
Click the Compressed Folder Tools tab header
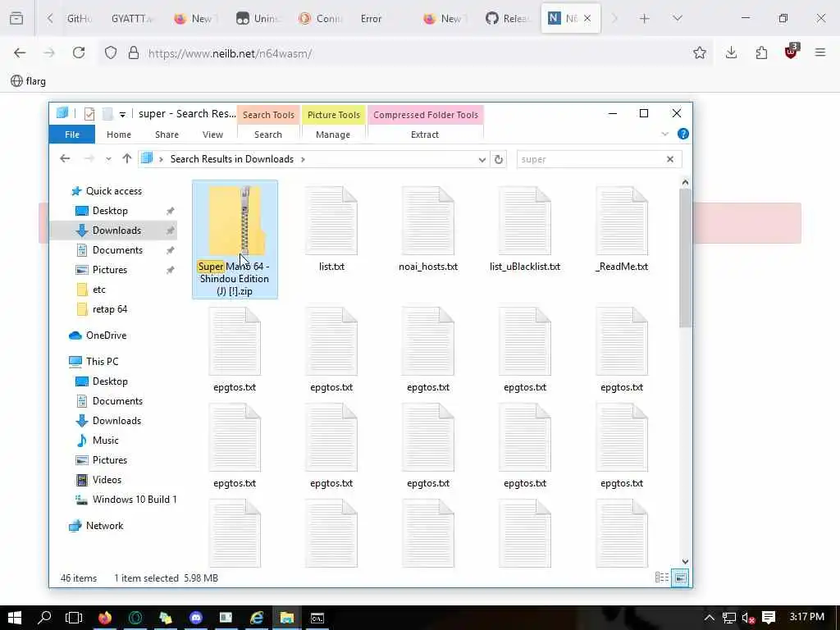(x=426, y=115)
